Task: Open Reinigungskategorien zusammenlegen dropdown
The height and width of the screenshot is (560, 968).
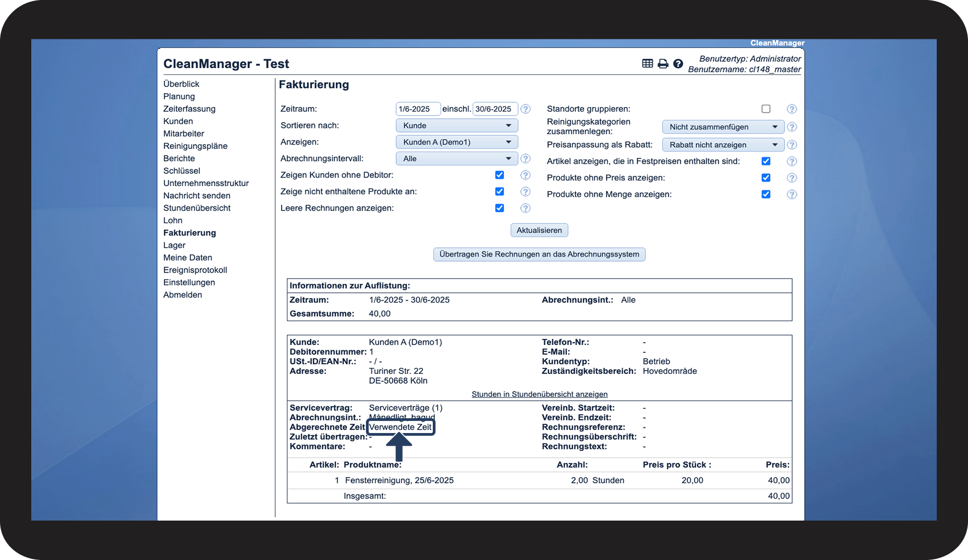Action: click(723, 127)
